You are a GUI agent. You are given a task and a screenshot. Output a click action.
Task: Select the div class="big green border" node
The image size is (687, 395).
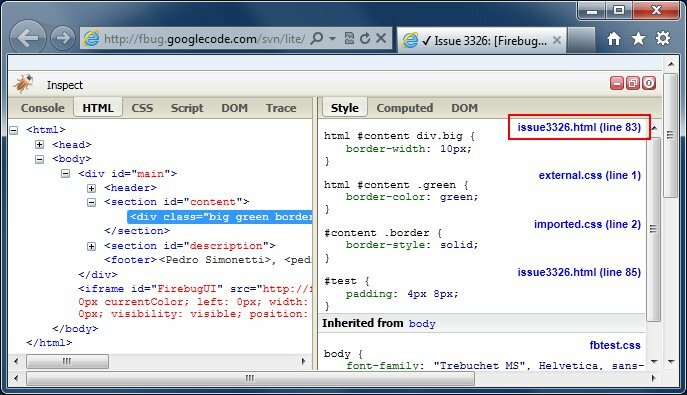coord(220,217)
